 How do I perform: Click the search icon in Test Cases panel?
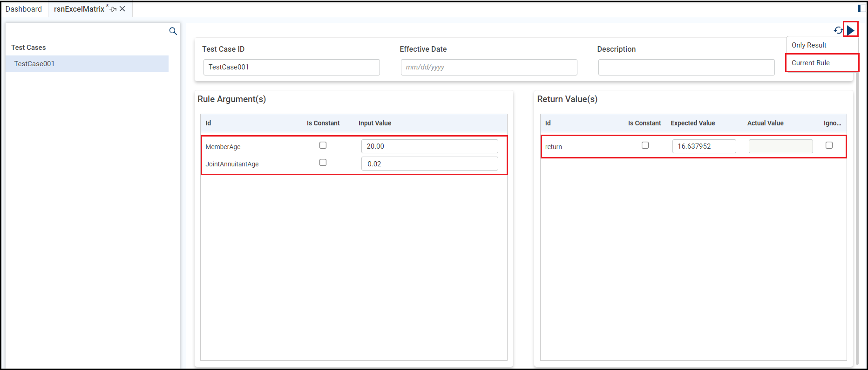173,31
